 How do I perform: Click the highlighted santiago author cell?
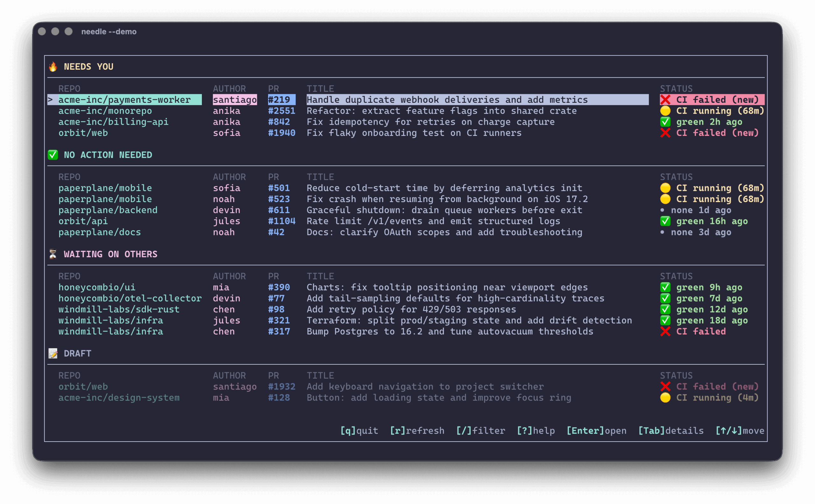pyautogui.click(x=235, y=100)
